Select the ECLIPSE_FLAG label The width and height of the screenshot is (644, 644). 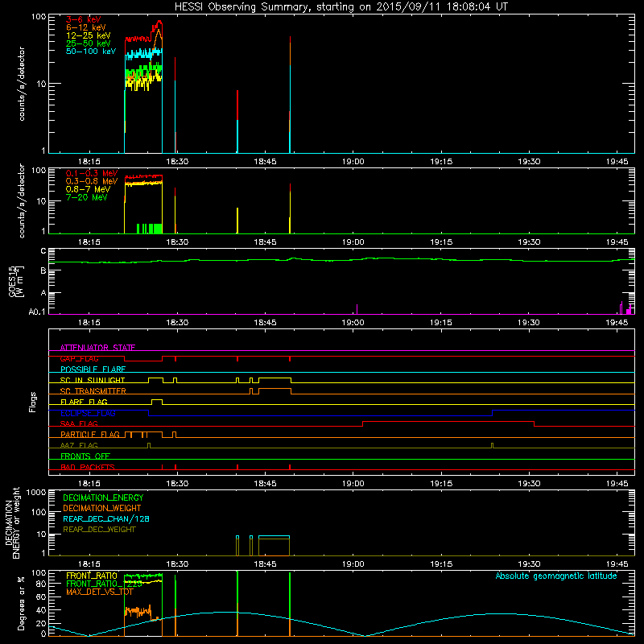pos(88,413)
